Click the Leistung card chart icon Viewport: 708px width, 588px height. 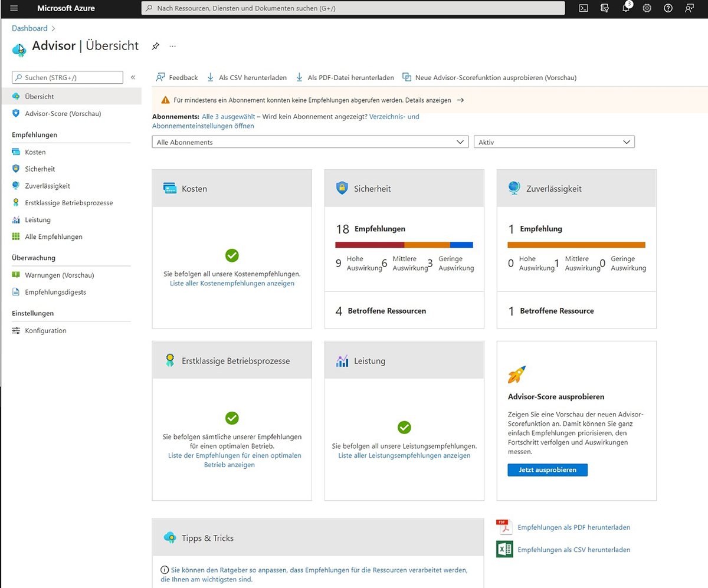(342, 361)
